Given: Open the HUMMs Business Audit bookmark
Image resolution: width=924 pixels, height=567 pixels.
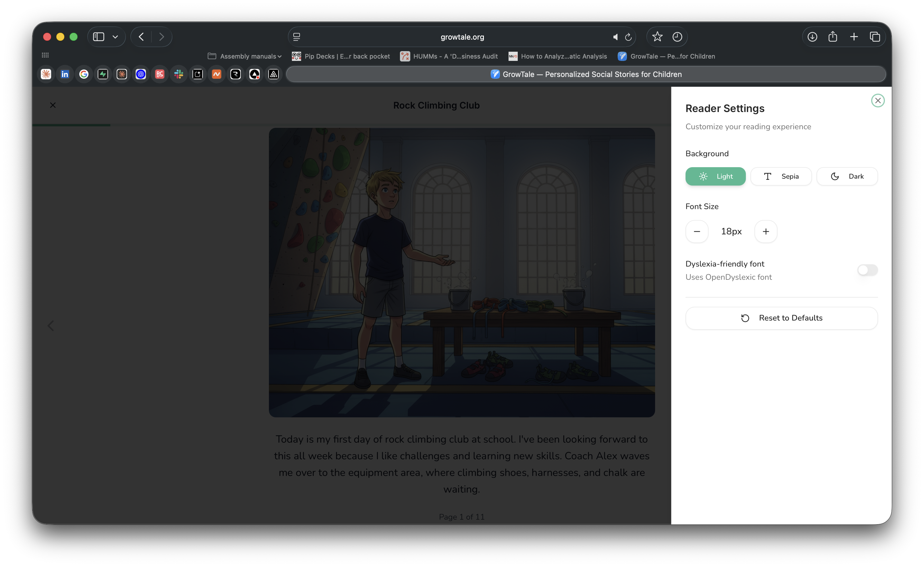Looking at the screenshot, I should pos(448,56).
